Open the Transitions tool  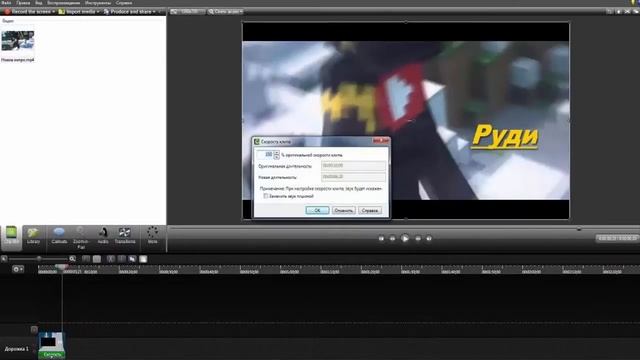click(125, 236)
